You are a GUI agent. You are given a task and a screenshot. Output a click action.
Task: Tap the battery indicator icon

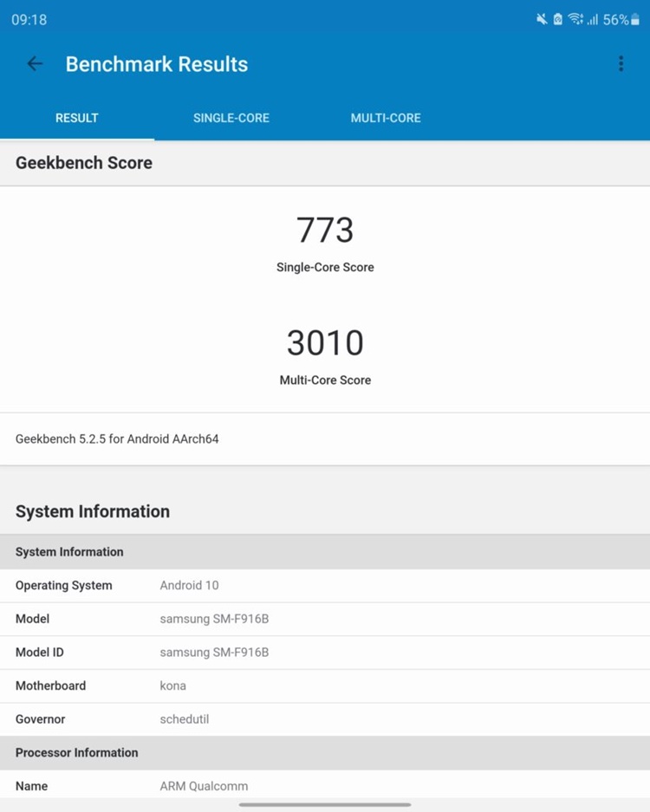coord(635,20)
